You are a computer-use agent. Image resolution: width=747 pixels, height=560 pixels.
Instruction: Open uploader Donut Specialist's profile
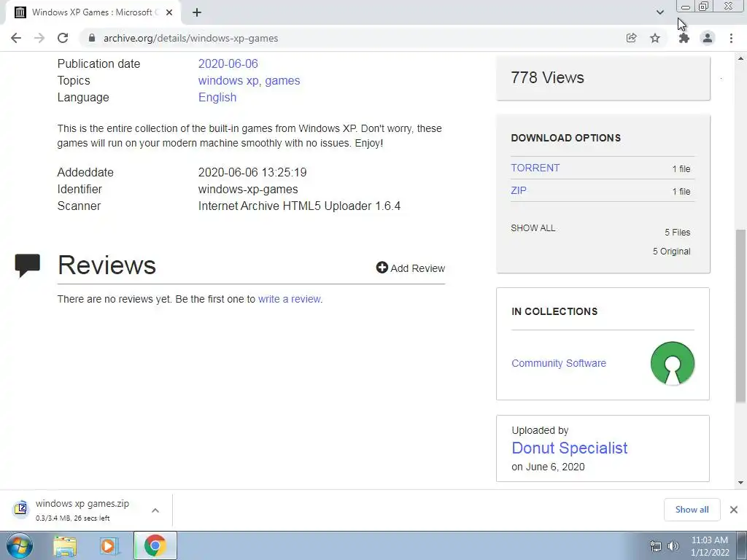[x=569, y=448]
